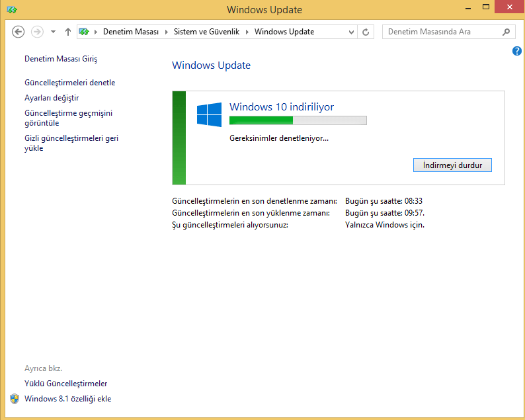
Task: Open address bar history dropdown
Action: click(x=351, y=32)
